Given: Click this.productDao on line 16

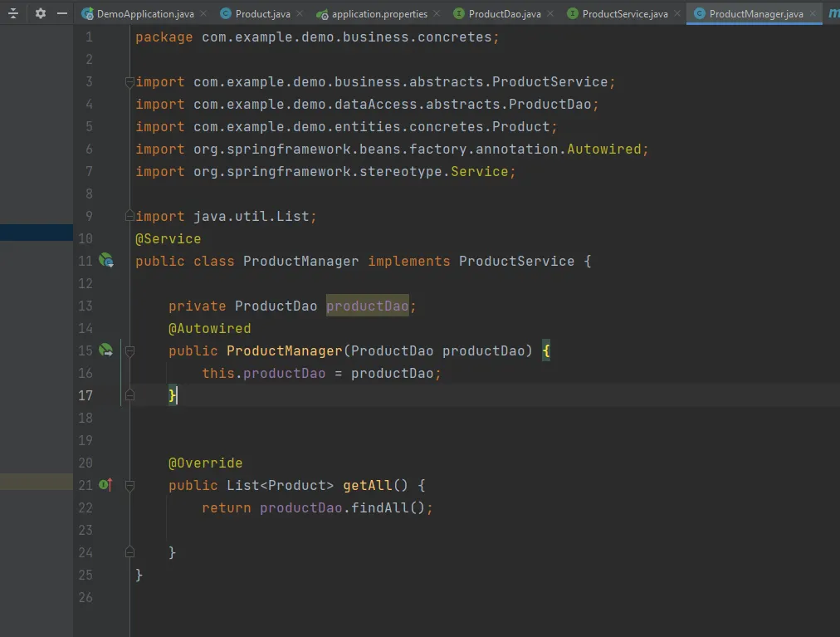Looking at the screenshot, I should [264, 373].
